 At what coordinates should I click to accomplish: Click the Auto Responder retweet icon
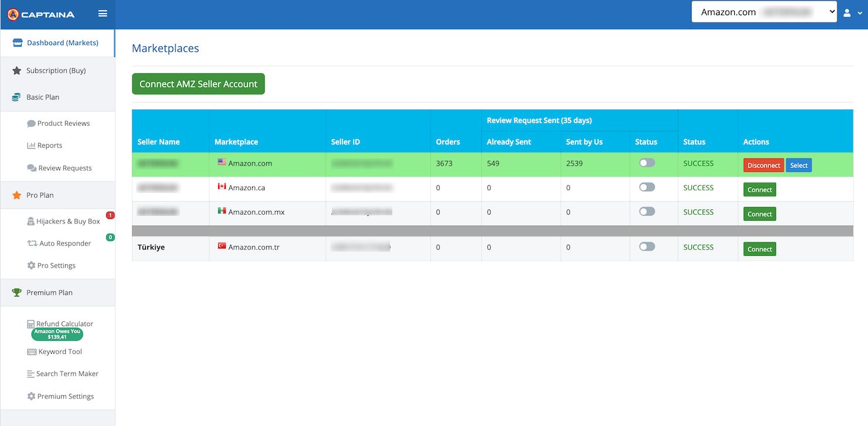32,244
